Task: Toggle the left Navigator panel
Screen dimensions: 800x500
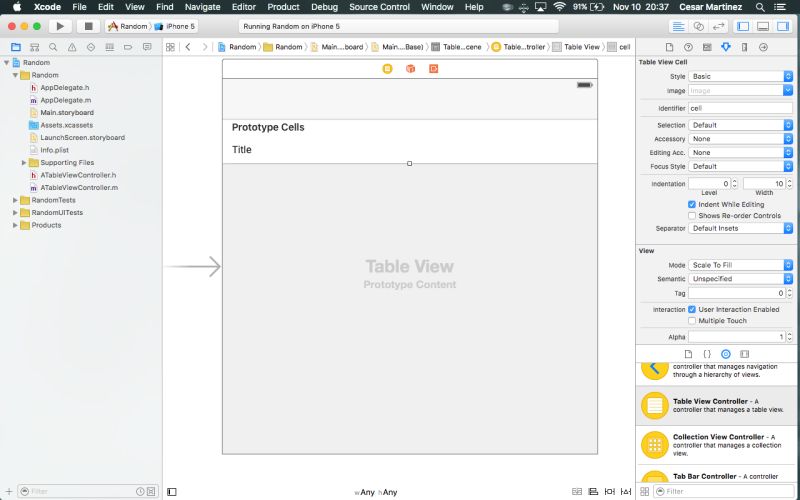Action: [743, 27]
